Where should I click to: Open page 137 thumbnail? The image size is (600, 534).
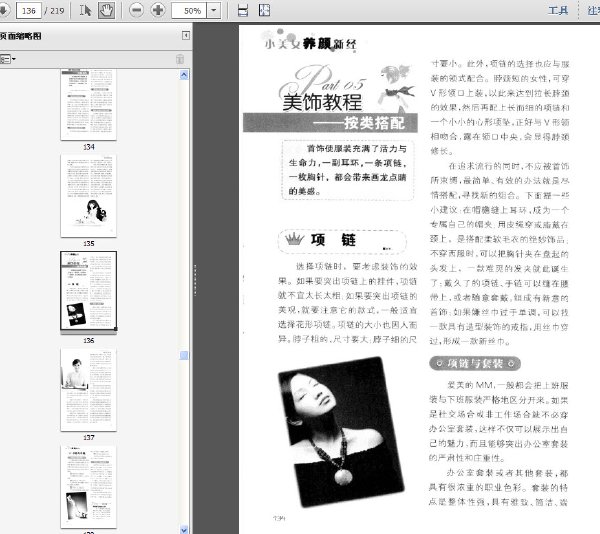(x=88, y=389)
